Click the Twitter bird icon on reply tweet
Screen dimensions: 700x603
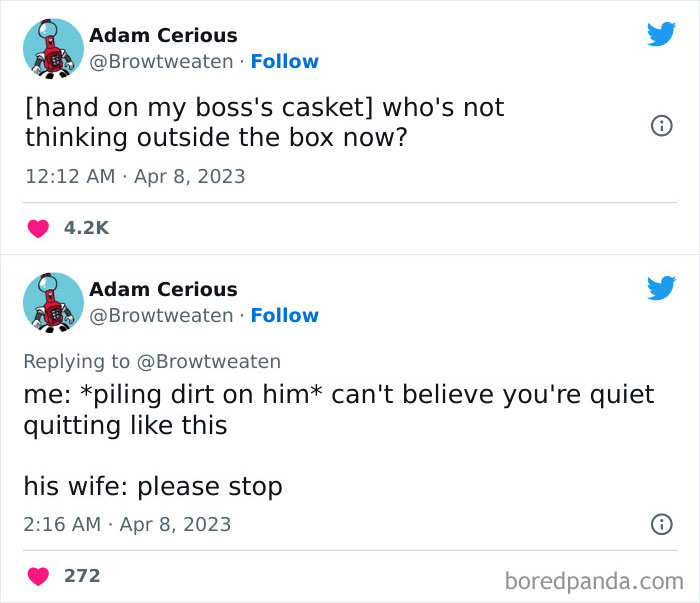tap(662, 288)
